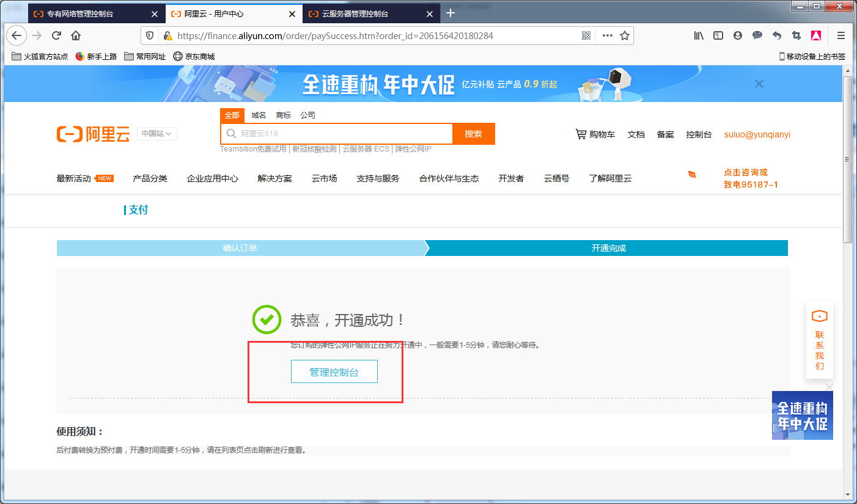Image resolution: width=857 pixels, height=504 pixels.
Task: Bookmark this page with the star icon
Action: point(625,35)
